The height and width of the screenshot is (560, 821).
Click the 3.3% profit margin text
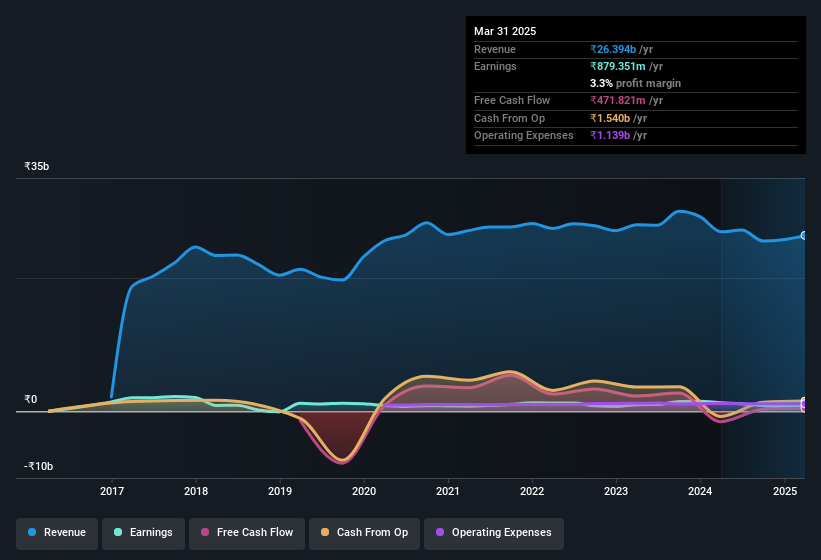(x=635, y=83)
